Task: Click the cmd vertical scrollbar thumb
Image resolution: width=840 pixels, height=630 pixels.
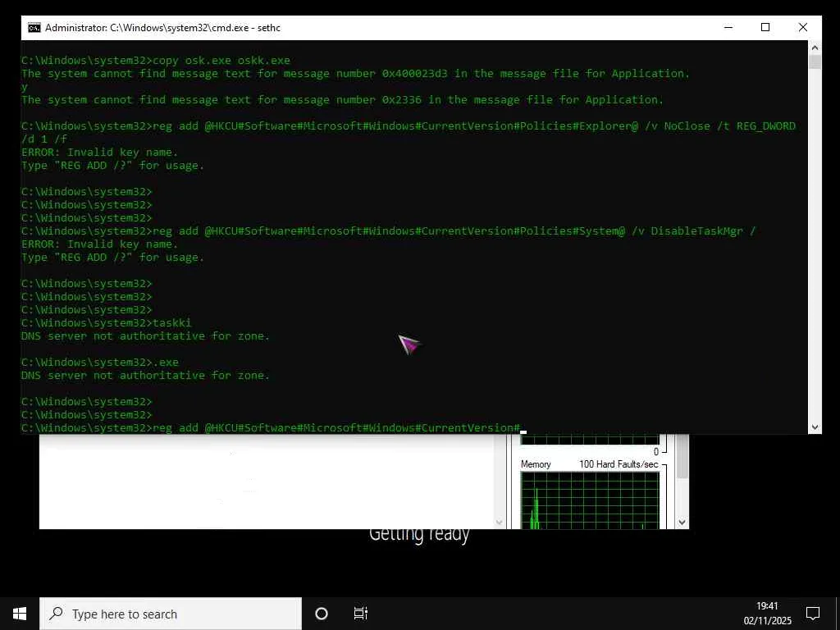Action: 815,62
